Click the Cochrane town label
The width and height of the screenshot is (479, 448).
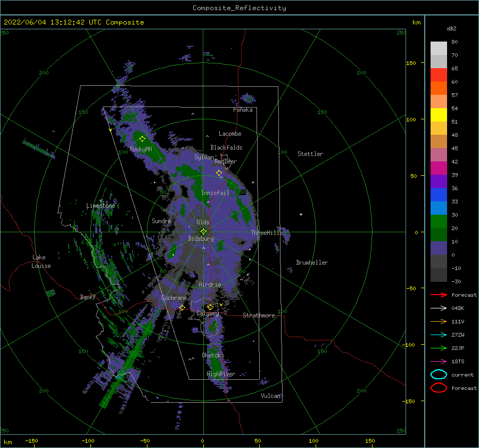pyautogui.click(x=174, y=298)
